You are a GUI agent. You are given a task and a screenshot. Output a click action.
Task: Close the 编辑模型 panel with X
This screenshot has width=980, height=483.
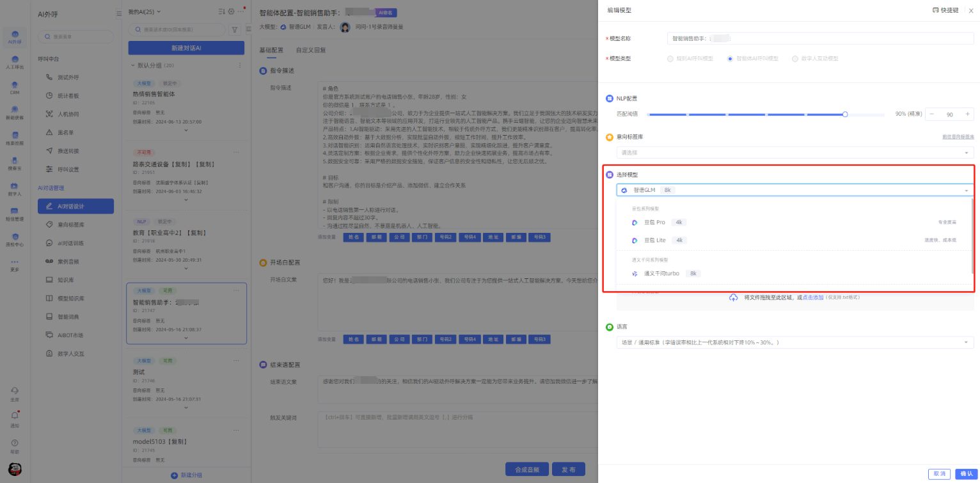point(970,11)
